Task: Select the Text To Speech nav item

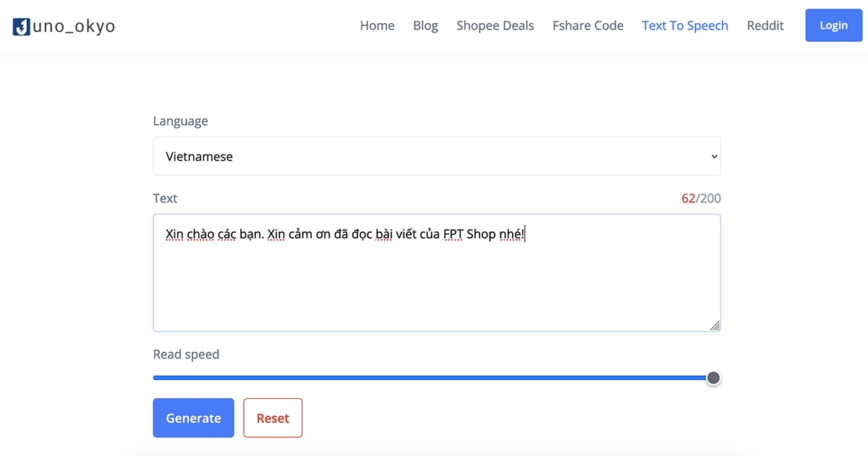Action: pos(685,26)
